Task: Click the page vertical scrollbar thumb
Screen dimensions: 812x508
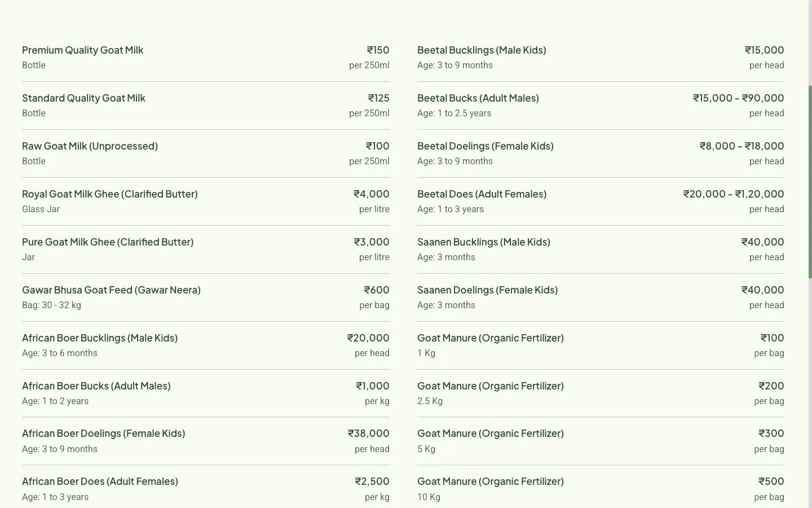Action: 810,182
